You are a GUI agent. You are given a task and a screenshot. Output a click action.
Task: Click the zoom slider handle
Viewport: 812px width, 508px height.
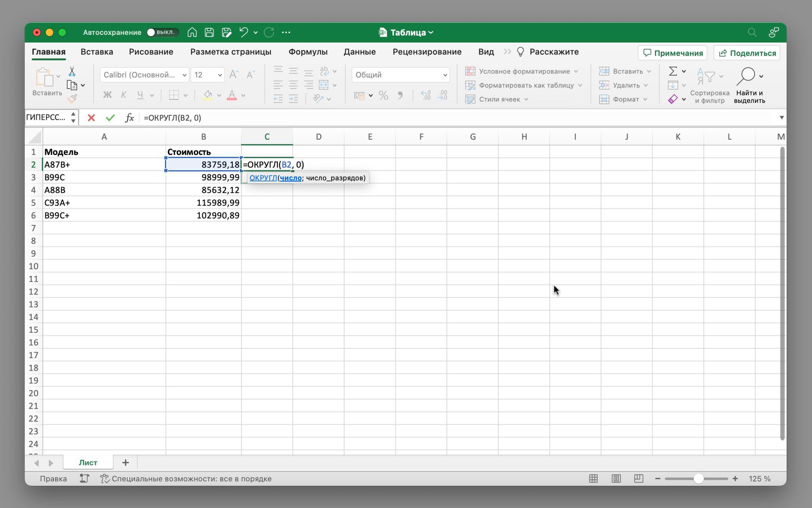(x=699, y=479)
